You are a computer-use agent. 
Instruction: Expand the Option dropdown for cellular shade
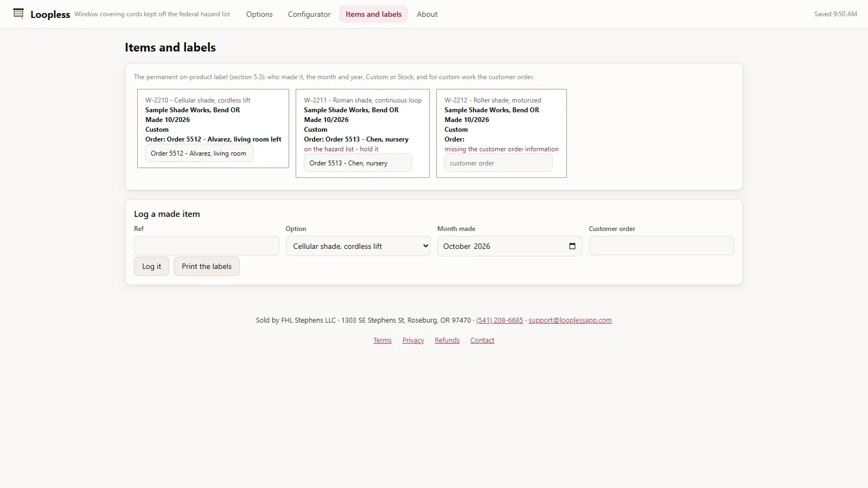358,246
